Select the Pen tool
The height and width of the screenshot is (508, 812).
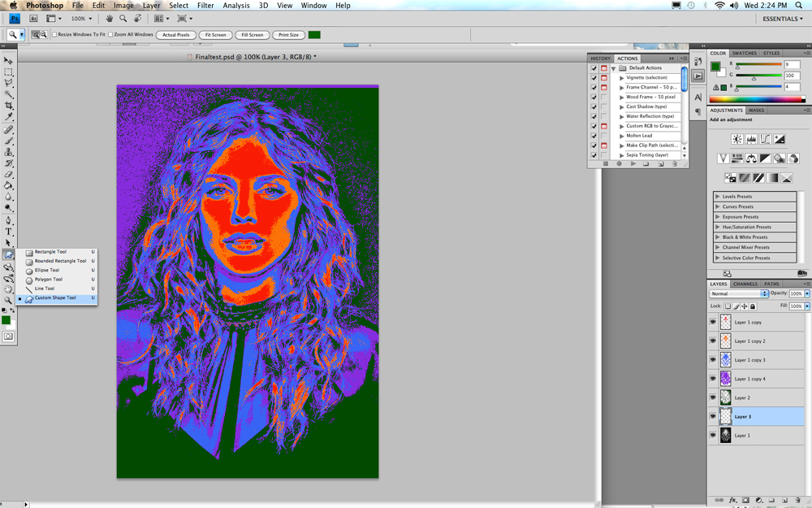pyautogui.click(x=8, y=220)
